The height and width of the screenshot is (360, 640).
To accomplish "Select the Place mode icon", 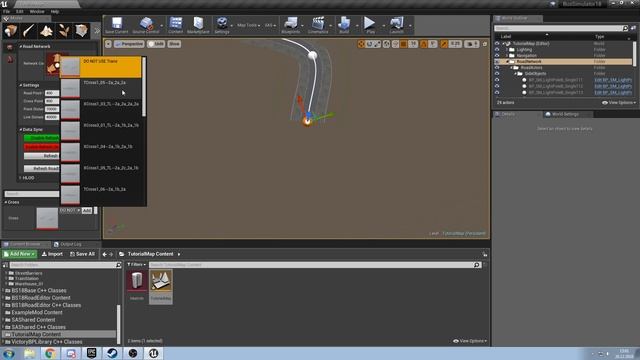I will click(11, 31).
